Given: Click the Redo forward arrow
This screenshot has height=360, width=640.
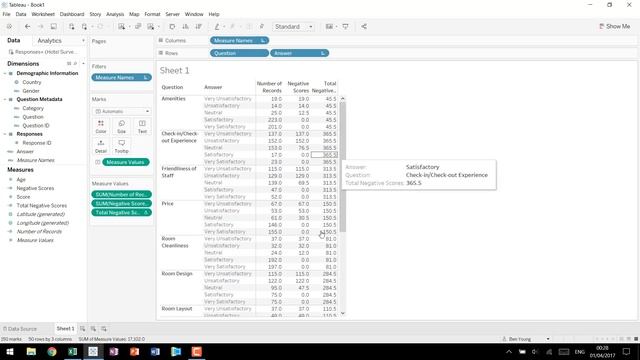Looking at the screenshot, I should coord(40,27).
